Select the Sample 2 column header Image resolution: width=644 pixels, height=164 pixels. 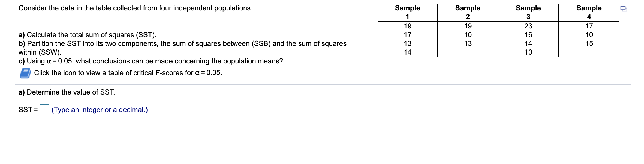point(468,12)
